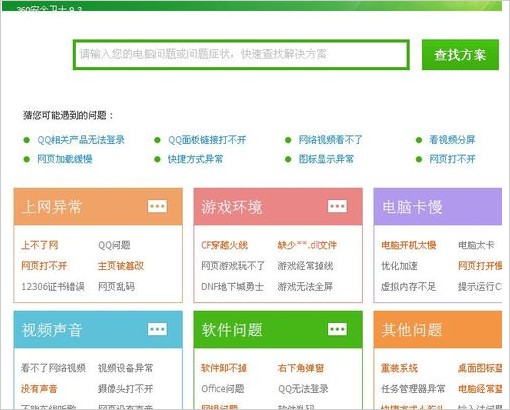Click the problem search input field

click(x=241, y=55)
